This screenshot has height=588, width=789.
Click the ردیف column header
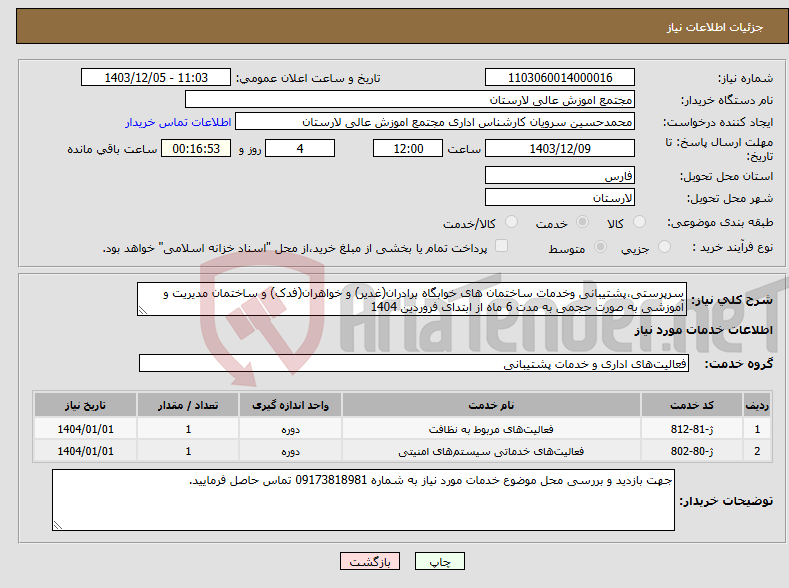[x=757, y=405]
